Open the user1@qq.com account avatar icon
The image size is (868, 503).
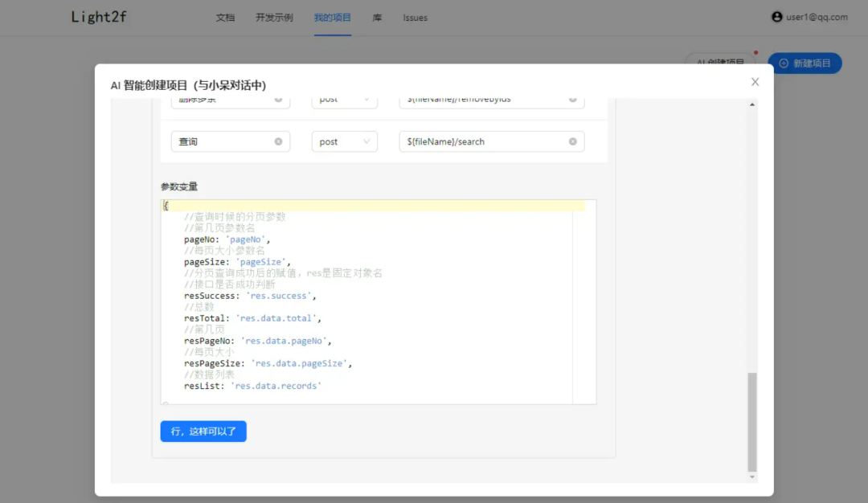pos(776,17)
